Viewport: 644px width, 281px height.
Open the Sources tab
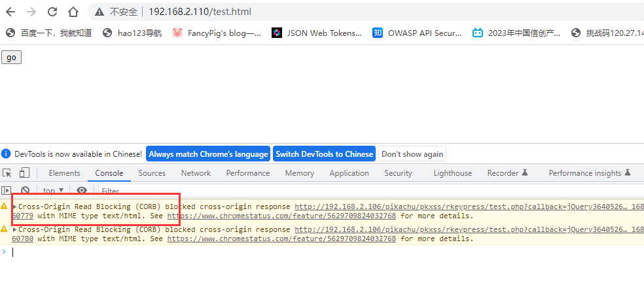pyautogui.click(x=152, y=173)
